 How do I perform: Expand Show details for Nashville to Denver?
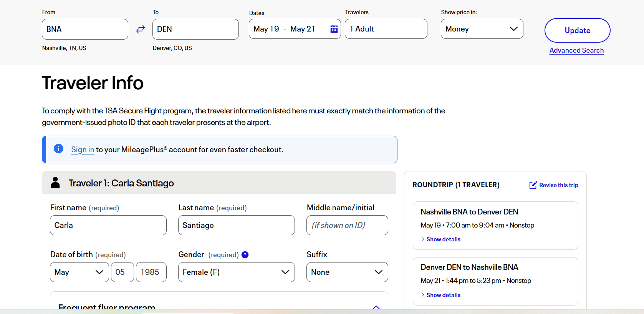pyautogui.click(x=440, y=239)
